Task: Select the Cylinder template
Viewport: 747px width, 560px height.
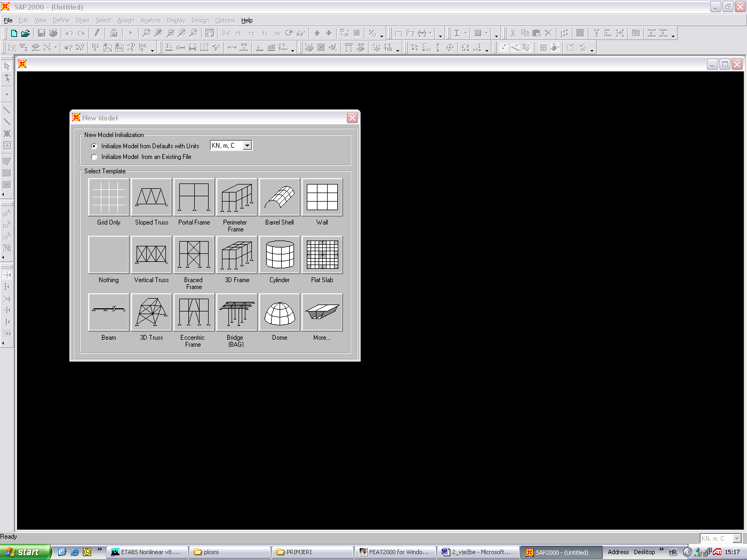Action: click(x=280, y=255)
